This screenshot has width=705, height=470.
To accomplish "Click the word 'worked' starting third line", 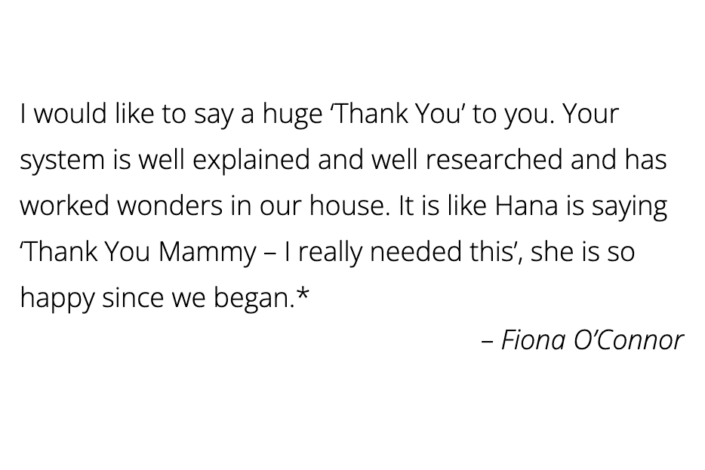I will point(65,206).
